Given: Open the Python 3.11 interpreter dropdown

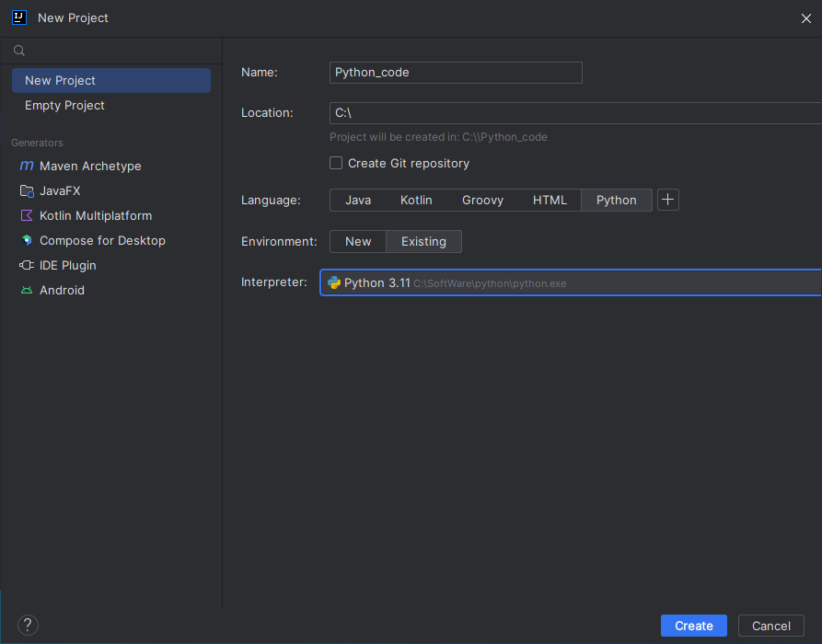Looking at the screenshot, I should click(x=571, y=282).
